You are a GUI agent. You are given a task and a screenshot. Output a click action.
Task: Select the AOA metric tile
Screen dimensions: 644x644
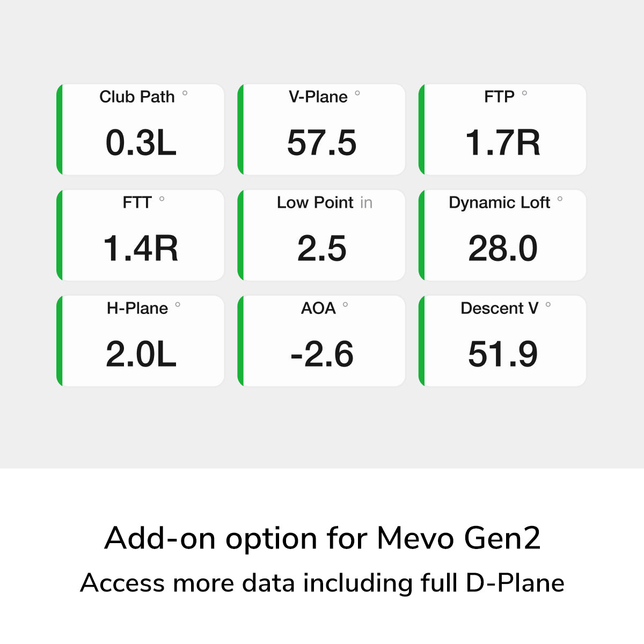[x=321, y=341]
